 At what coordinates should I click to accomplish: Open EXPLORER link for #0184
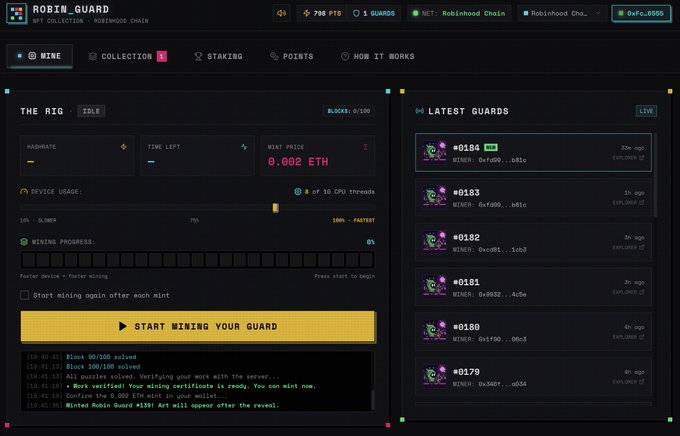[x=628, y=158]
